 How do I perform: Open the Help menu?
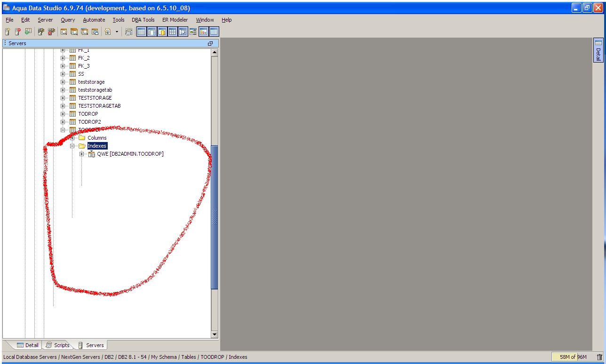pyautogui.click(x=226, y=20)
